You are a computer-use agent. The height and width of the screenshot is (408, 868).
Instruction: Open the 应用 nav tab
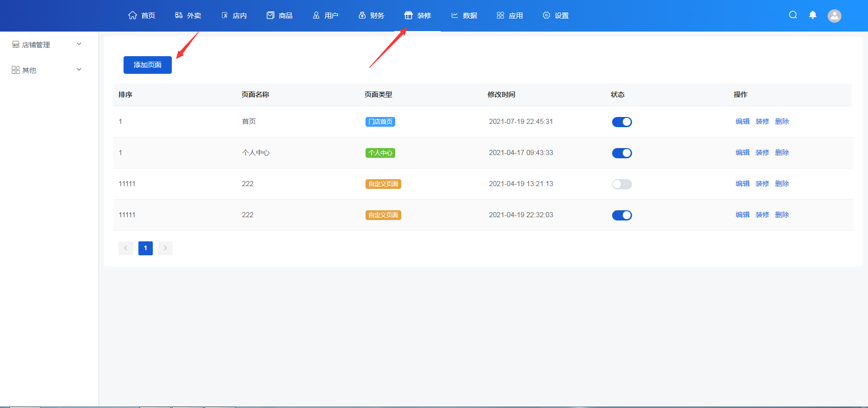510,15
